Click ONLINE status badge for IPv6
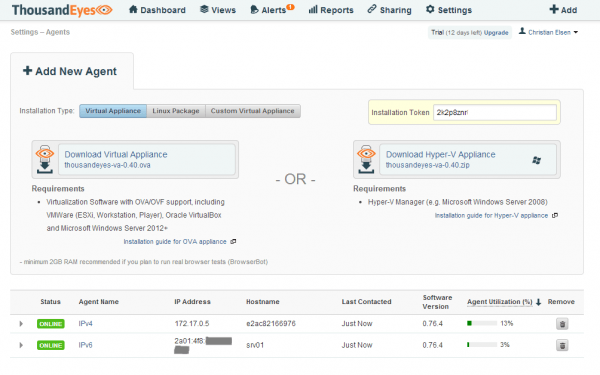The height and width of the screenshot is (375, 600). click(51, 345)
